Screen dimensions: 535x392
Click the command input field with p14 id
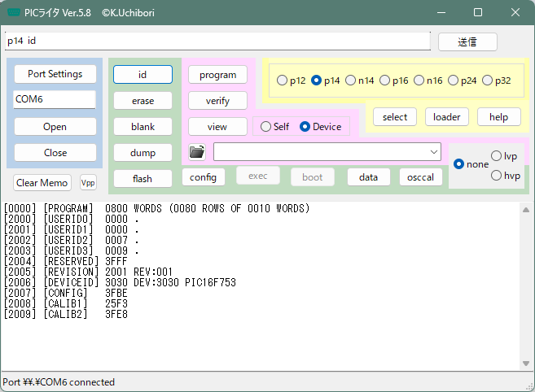point(216,41)
